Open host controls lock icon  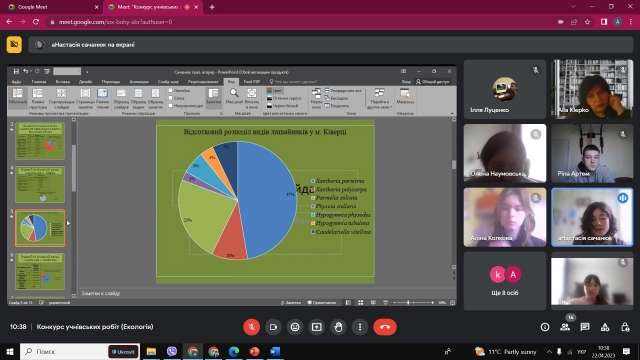(625, 327)
